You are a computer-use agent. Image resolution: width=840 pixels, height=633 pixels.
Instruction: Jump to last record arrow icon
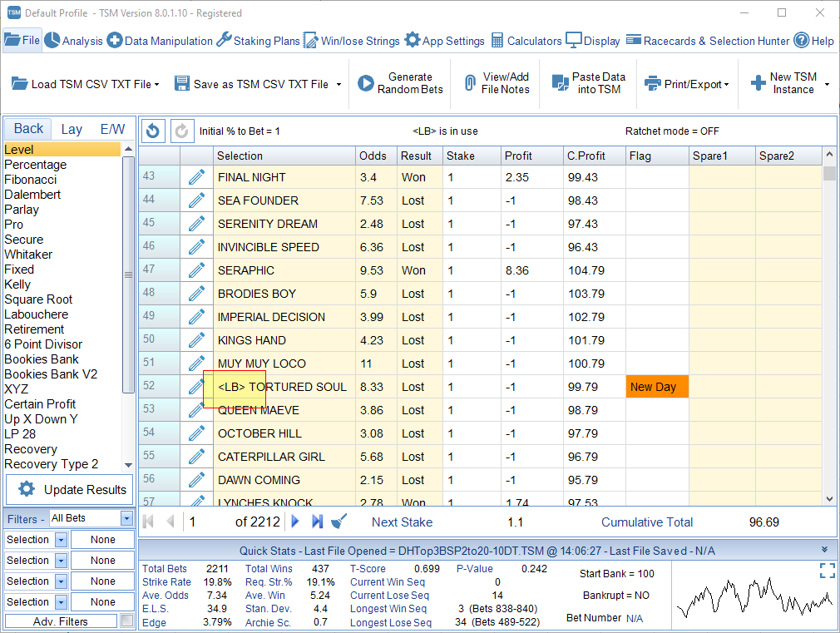318,521
